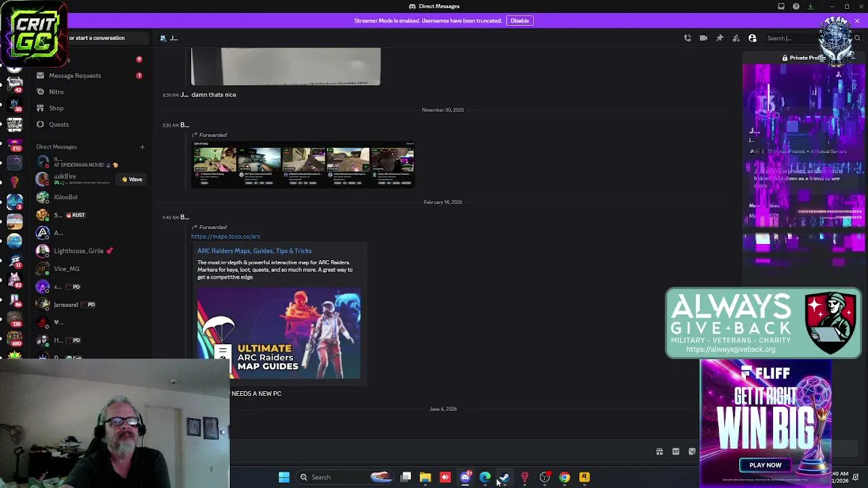Toggle the user profile side panel
868x488 pixels.
[753, 38]
